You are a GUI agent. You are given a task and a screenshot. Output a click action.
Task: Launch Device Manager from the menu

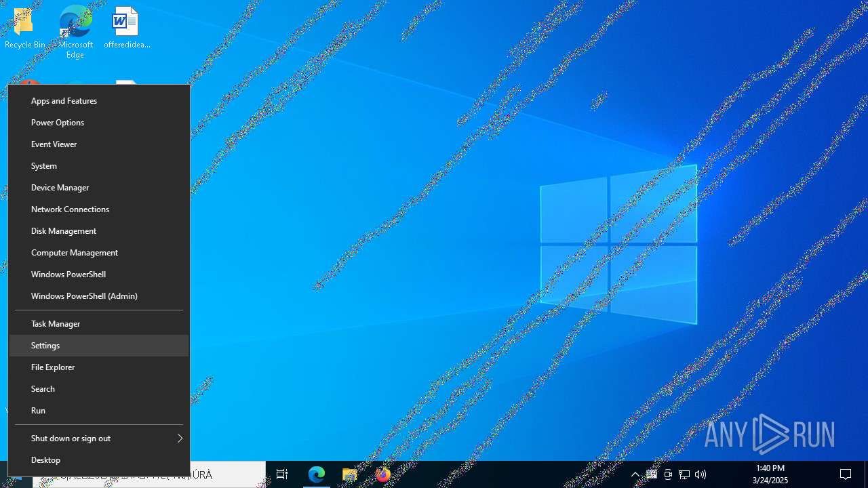coord(99,188)
